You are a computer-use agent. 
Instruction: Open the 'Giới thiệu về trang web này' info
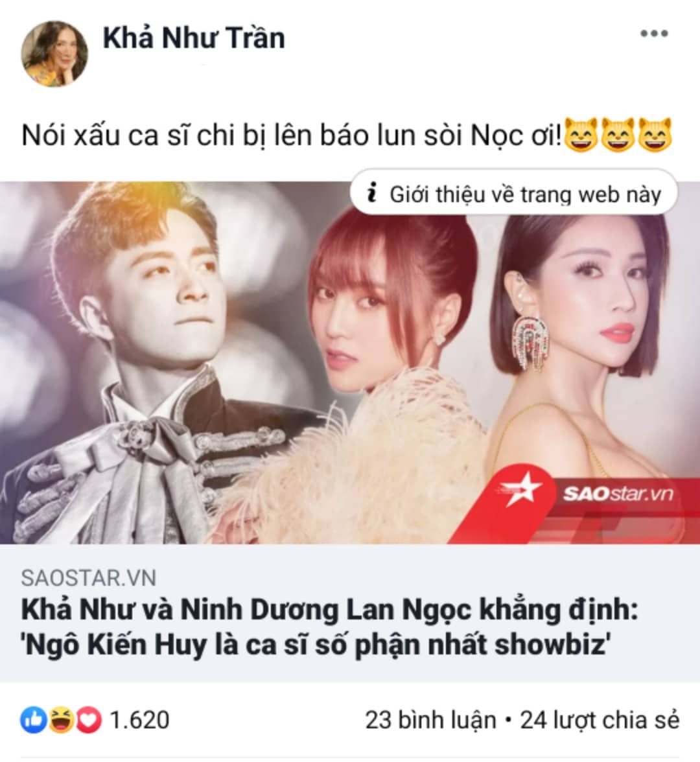514,193
